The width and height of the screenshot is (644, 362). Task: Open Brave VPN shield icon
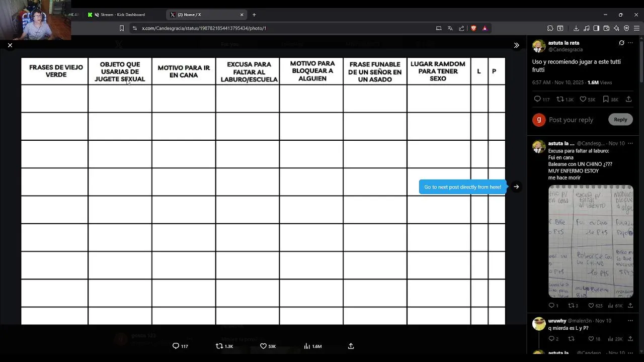[x=626, y=28]
